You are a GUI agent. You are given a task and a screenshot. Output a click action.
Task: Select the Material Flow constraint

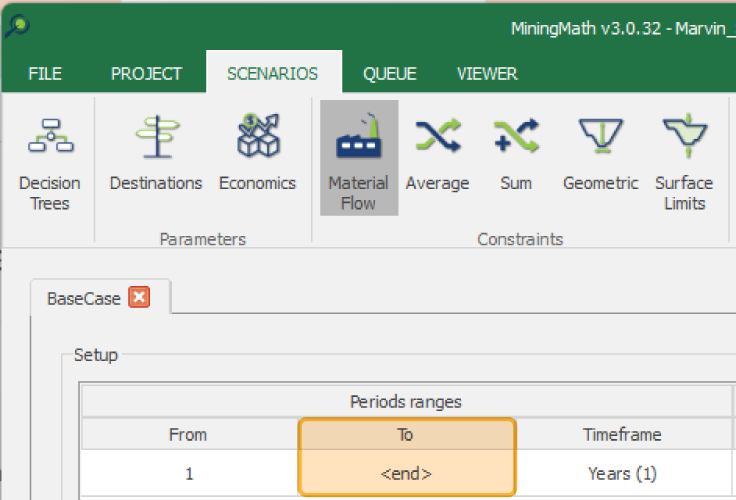pyautogui.click(x=358, y=158)
